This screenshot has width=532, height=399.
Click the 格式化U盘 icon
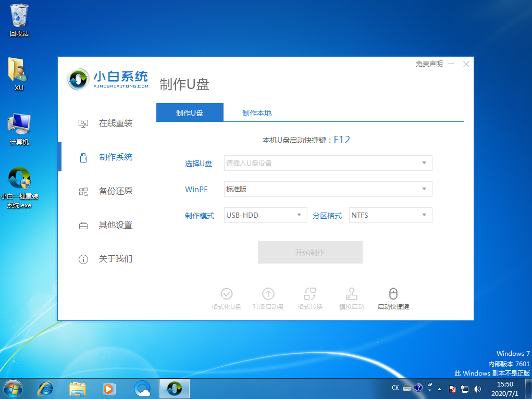[x=227, y=294]
